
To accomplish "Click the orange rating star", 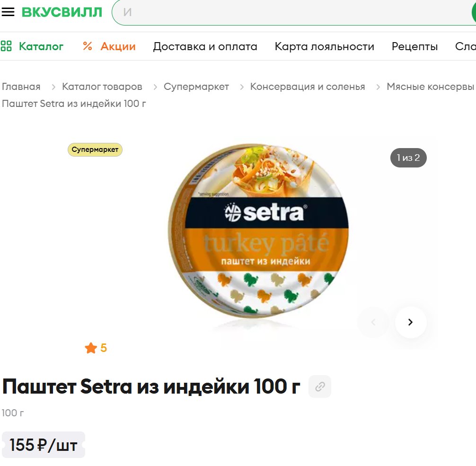I will coord(91,348).
